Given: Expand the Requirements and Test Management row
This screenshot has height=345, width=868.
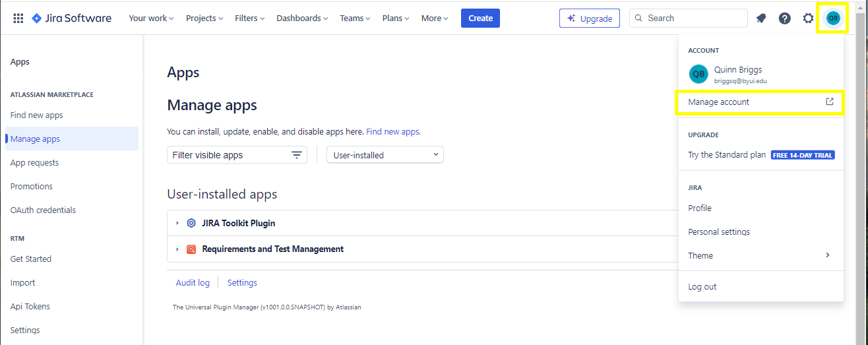Looking at the screenshot, I should tap(177, 249).
